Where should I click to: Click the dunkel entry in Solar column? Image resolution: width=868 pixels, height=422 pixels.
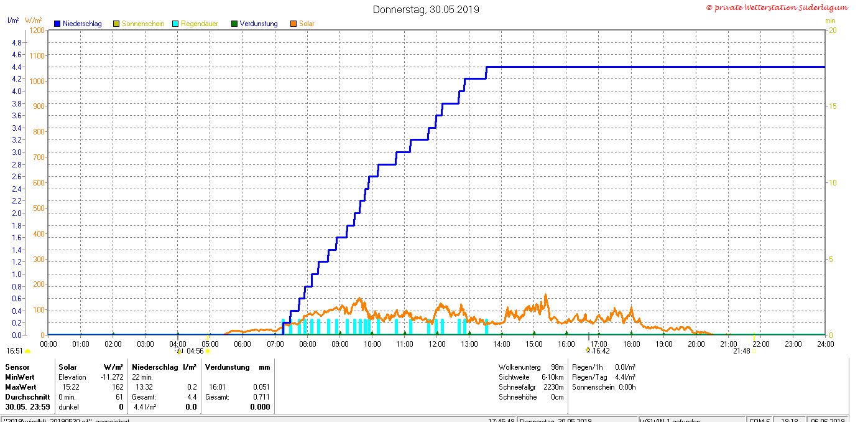point(68,407)
